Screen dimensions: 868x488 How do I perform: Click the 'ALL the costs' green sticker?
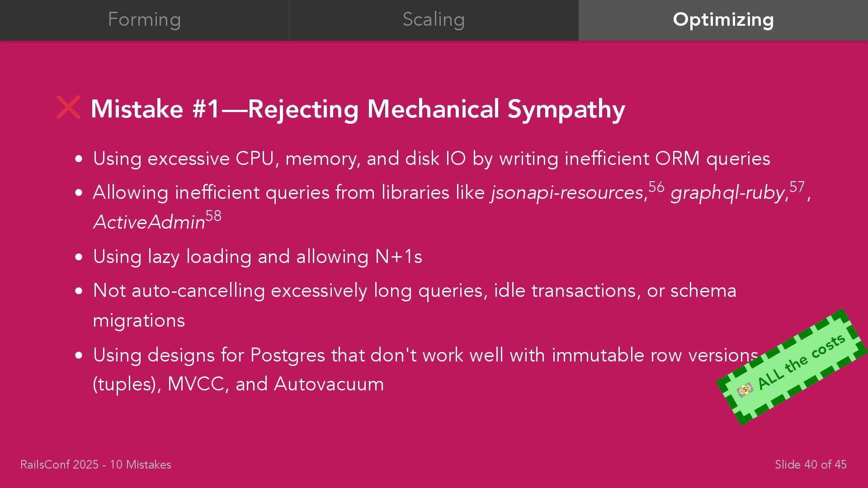792,367
